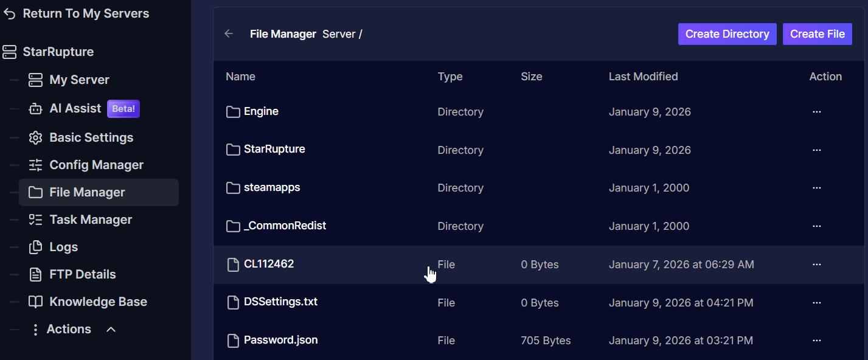Click the Return To My Servers arrow icon
This screenshot has width=868, height=360.
tap(9, 14)
